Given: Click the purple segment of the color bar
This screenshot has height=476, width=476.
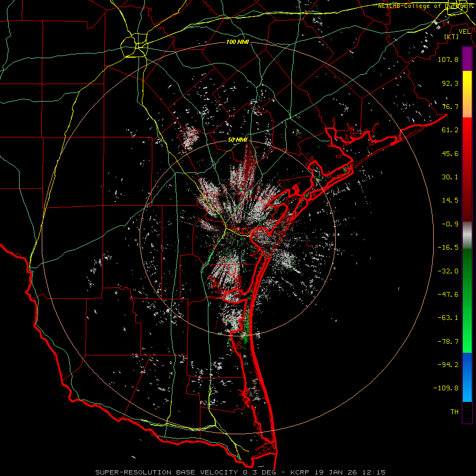Looking at the screenshot, I should [467, 59].
